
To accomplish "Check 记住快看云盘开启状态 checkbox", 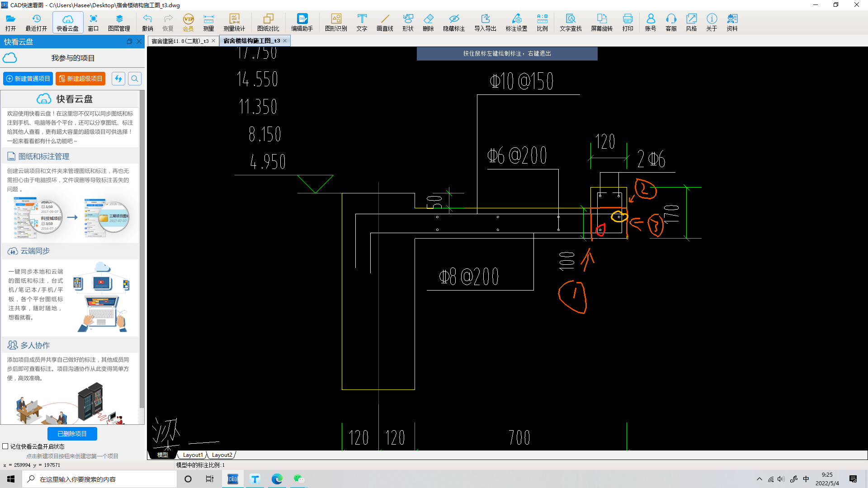I will coord(5,446).
